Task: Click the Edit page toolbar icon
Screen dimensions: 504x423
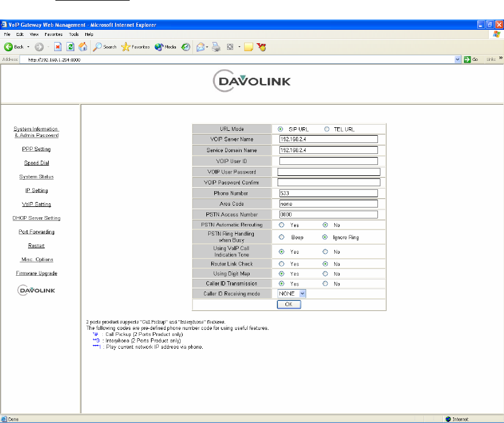Action: (x=230, y=47)
